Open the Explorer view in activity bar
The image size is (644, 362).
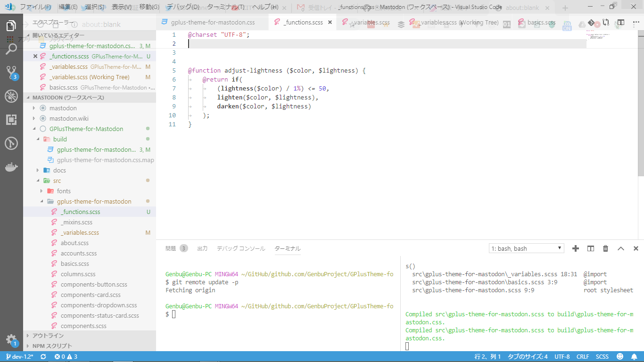point(11,25)
